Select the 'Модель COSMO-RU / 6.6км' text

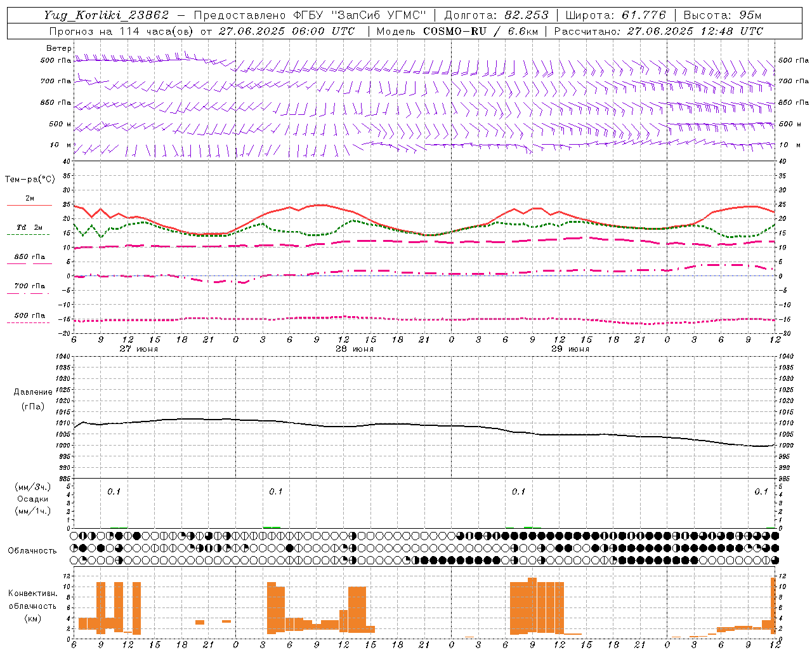(457, 31)
